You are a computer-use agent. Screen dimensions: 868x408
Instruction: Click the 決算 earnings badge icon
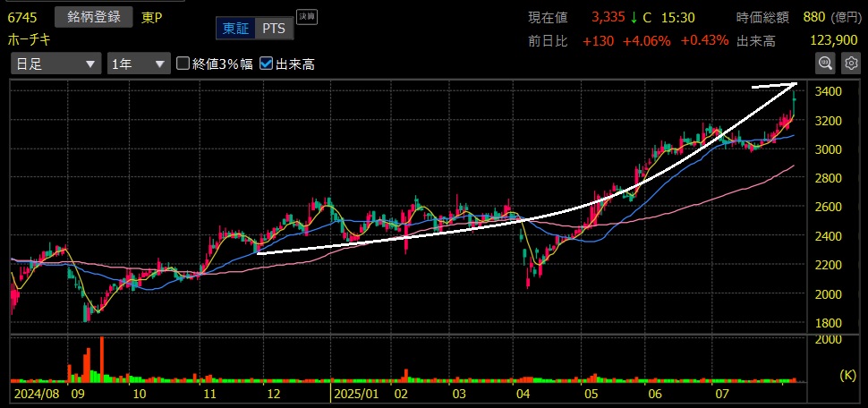click(306, 16)
